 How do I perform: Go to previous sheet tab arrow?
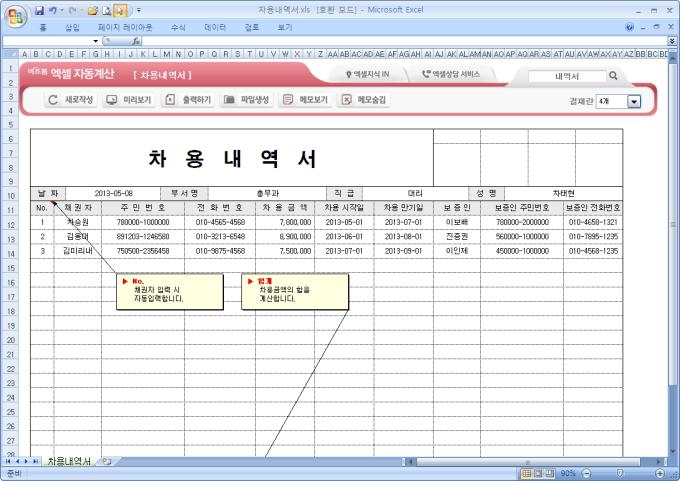[x=17, y=461]
